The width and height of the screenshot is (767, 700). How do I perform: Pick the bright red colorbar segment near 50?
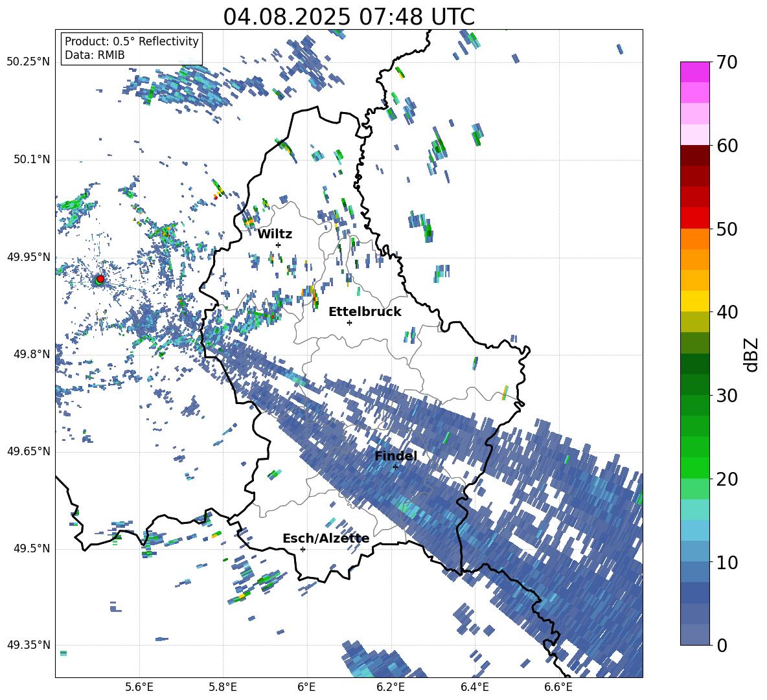coord(694,218)
